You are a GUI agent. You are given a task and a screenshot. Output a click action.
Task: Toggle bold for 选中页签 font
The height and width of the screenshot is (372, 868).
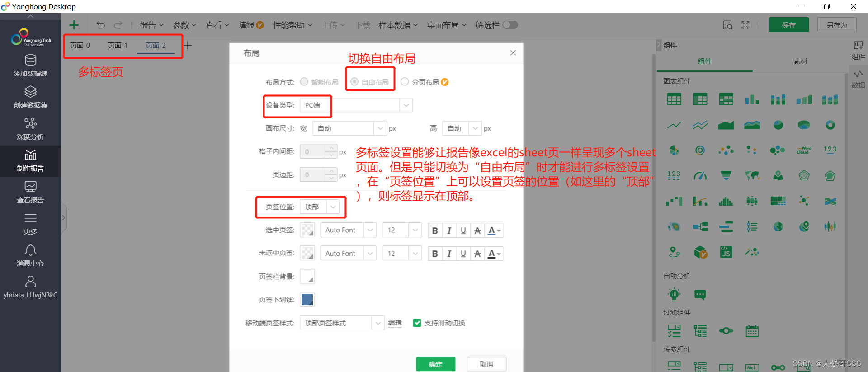tap(435, 231)
